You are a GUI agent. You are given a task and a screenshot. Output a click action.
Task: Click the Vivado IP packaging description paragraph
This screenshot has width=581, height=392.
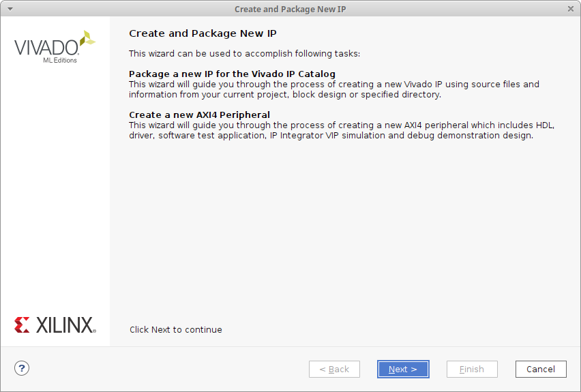tap(333, 89)
